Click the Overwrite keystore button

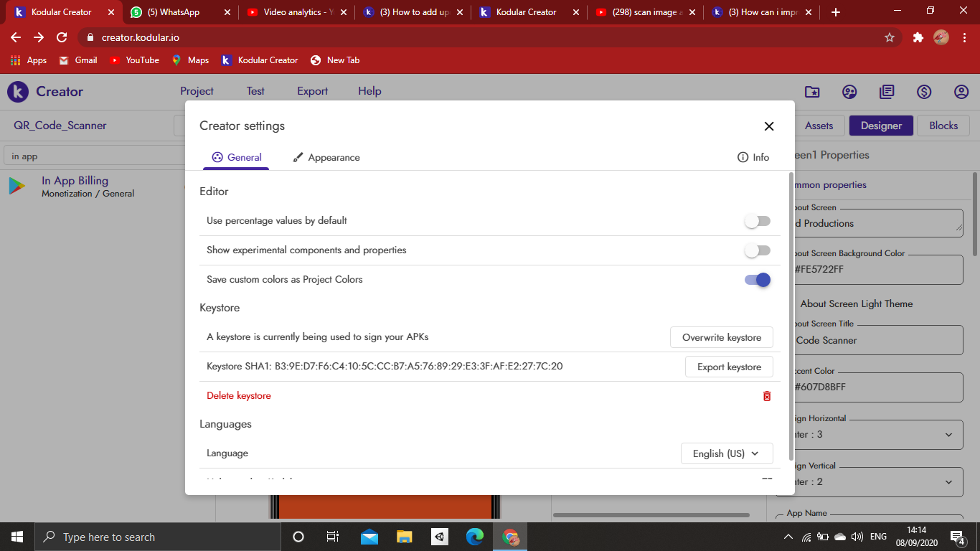click(x=722, y=337)
